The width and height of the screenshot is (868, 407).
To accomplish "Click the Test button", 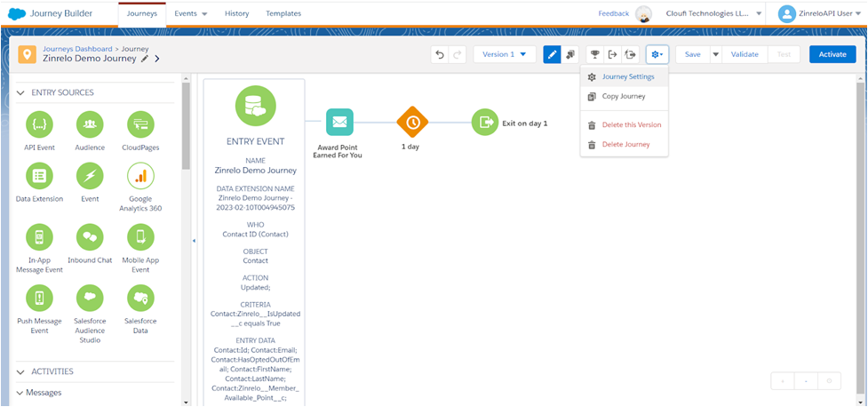I will 784,54.
